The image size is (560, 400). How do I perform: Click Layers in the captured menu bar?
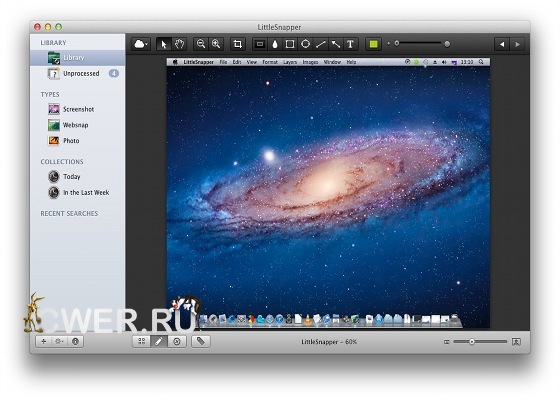[x=290, y=62]
